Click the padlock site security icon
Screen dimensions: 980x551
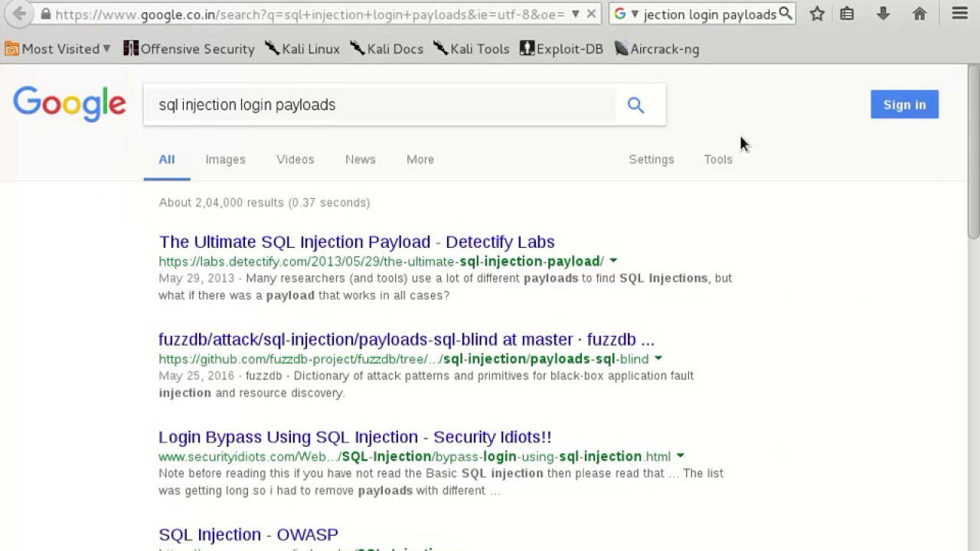tap(46, 14)
